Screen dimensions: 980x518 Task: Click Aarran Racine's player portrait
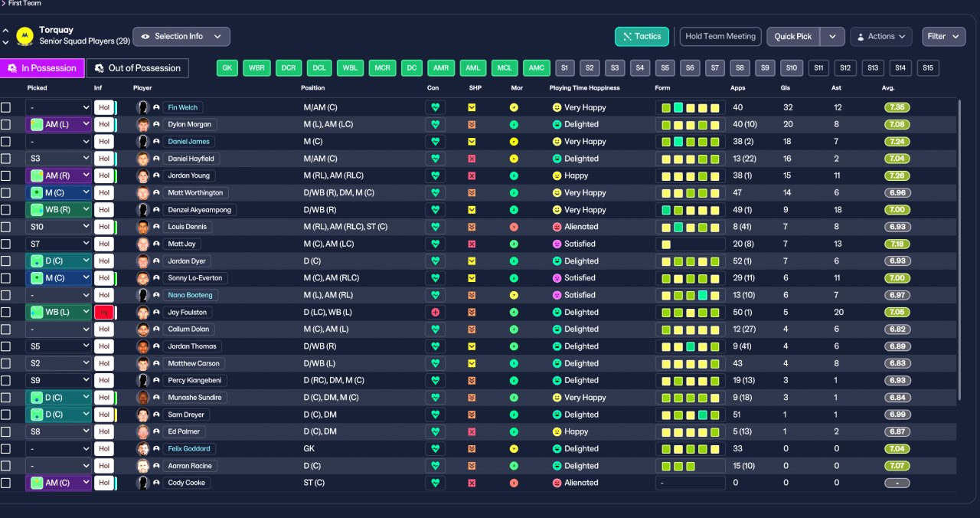pyautogui.click(x=142, y=466)
